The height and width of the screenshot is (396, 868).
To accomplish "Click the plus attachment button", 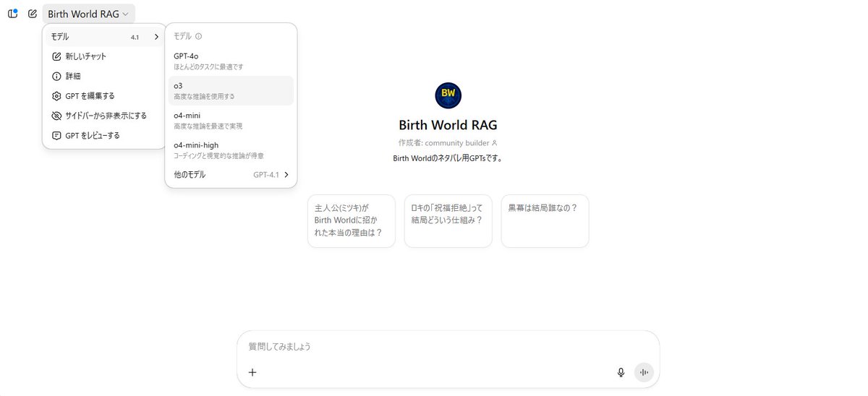I will (252, 373).
